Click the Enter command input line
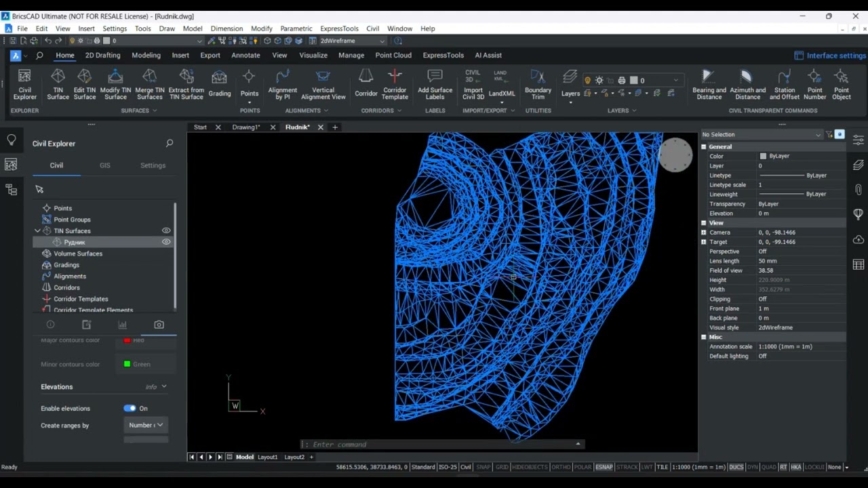Screen dimensions: 868x488 pos(441,445)
